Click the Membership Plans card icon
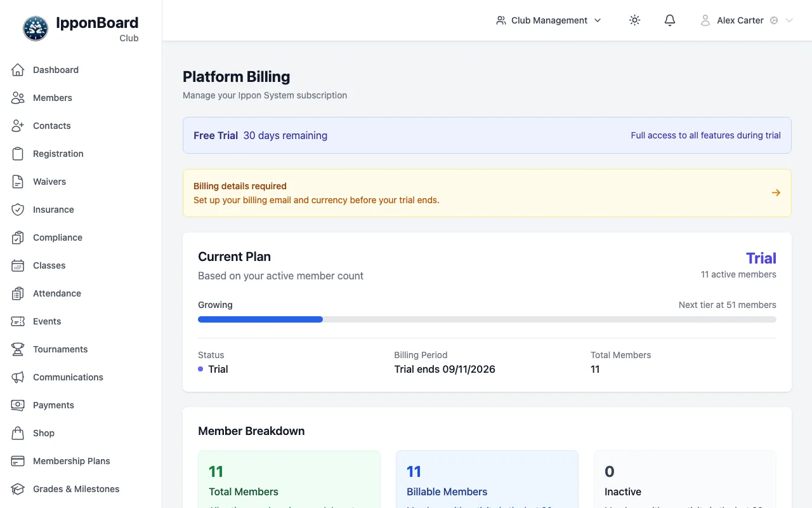 18,461
